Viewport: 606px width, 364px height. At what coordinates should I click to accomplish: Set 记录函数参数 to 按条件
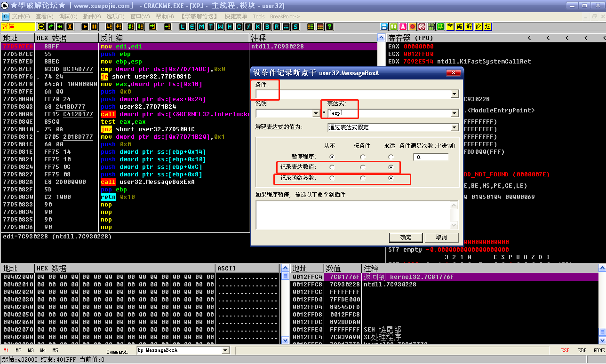pyautogui.click(x=362, y=178)
